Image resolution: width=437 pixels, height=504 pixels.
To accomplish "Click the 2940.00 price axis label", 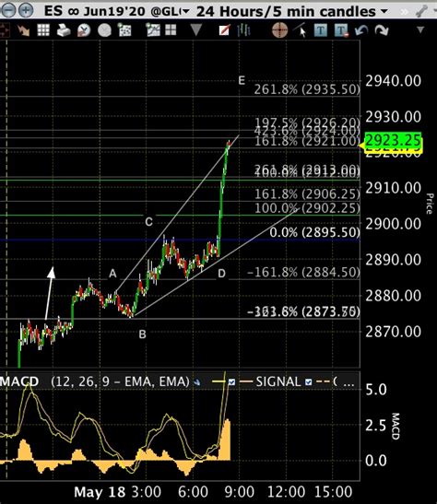I will click(393, 81).
